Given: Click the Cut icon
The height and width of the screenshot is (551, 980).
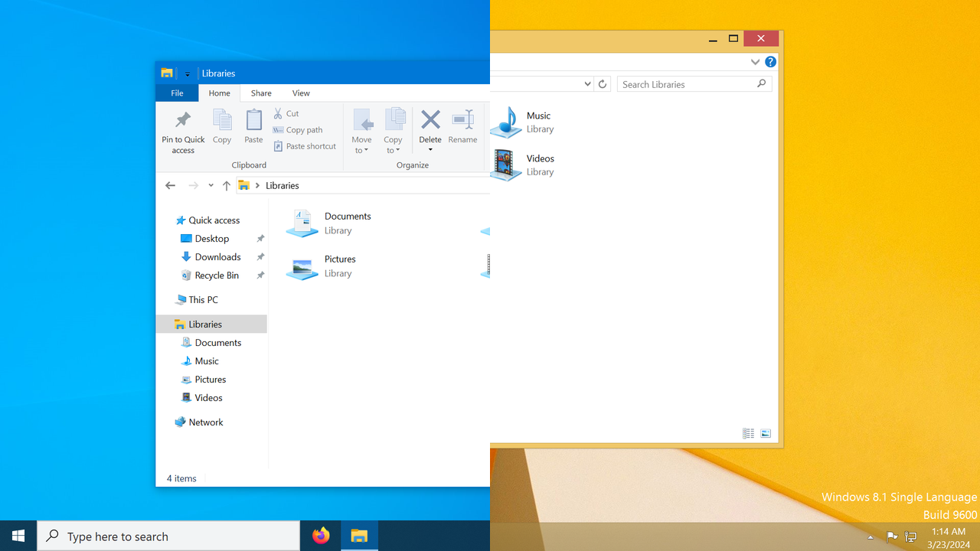Looking at the screenshot, I should point(279,113).
